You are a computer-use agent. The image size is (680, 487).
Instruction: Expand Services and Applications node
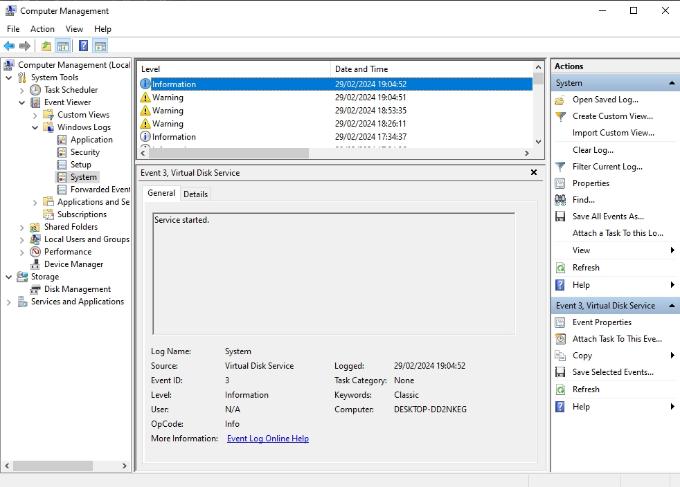point(9,302)
